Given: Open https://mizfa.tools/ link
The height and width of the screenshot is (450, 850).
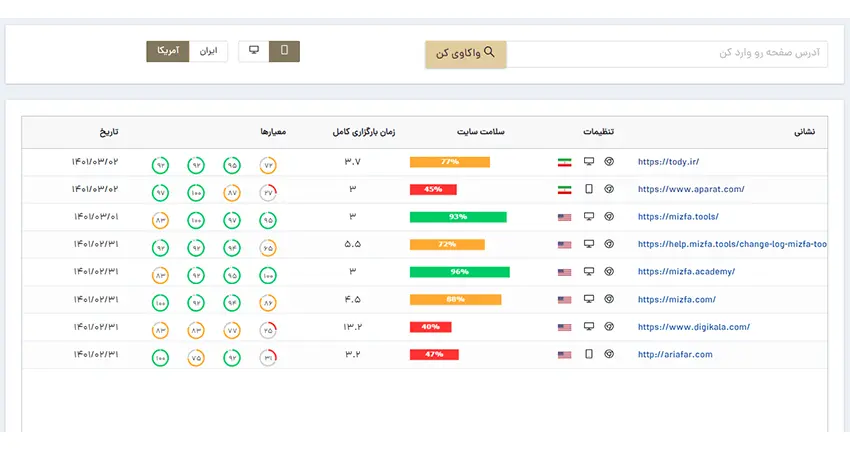Looking at the screenshot, I should [678, 216].
